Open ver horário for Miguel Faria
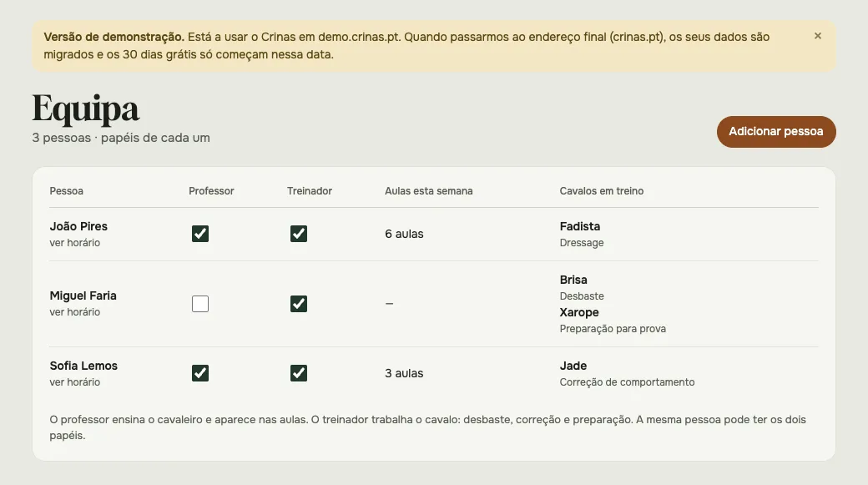This screenshot has height=485, width=868. (75, 311)
